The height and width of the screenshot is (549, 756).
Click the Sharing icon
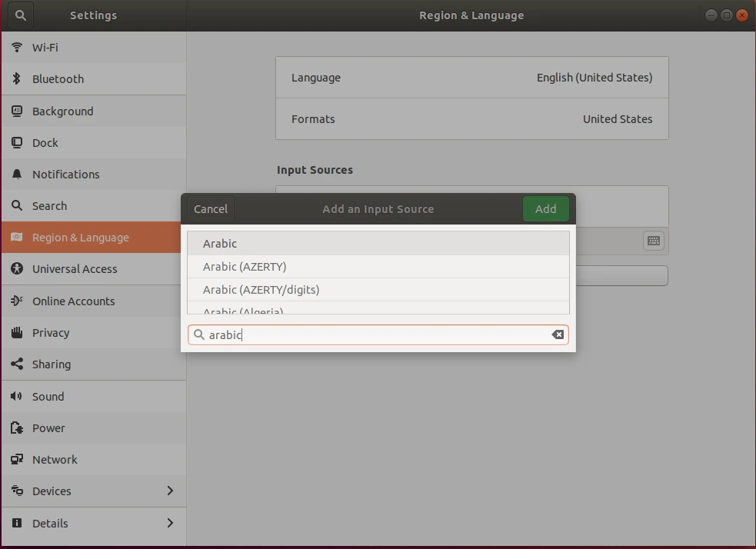(17, 364)
